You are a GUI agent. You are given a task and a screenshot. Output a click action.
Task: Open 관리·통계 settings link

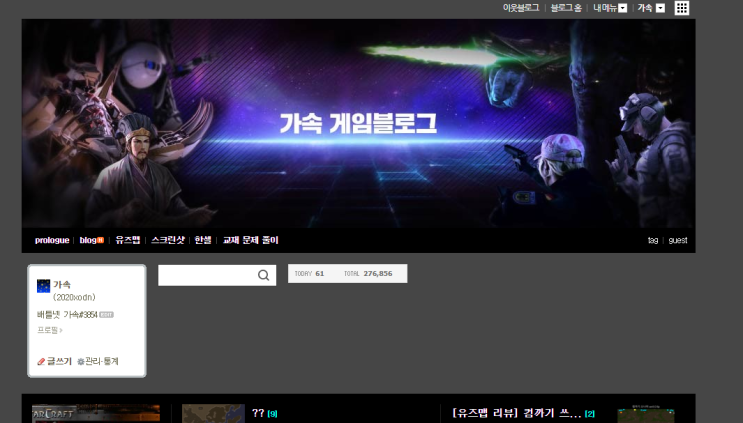tap(98, 361)
